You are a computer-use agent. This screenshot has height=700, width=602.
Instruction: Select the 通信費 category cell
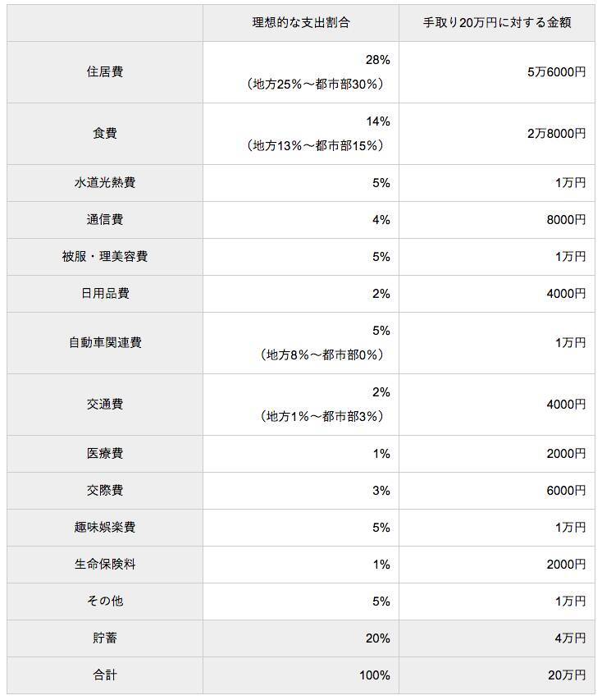tap(105, 220)
